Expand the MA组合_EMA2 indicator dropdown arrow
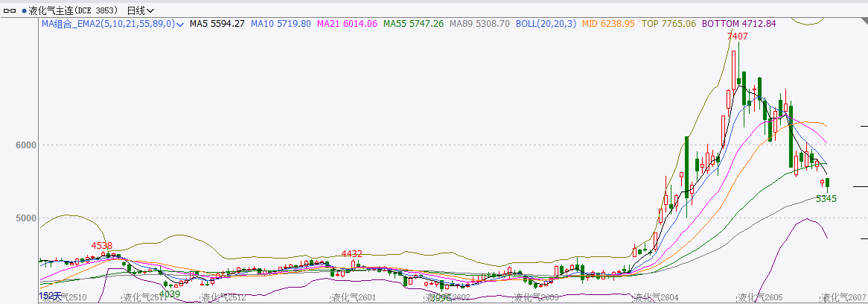The height and width of the screenshot is (304, 868). click(x=181, y=24)
